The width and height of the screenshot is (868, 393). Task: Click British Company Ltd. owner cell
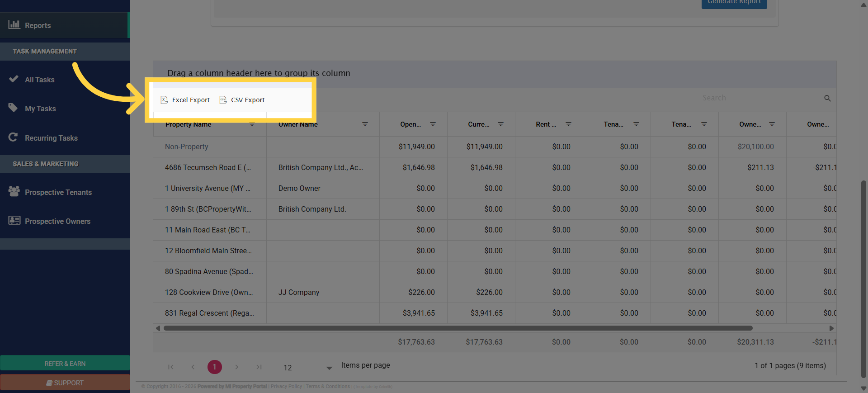(312, 209)
